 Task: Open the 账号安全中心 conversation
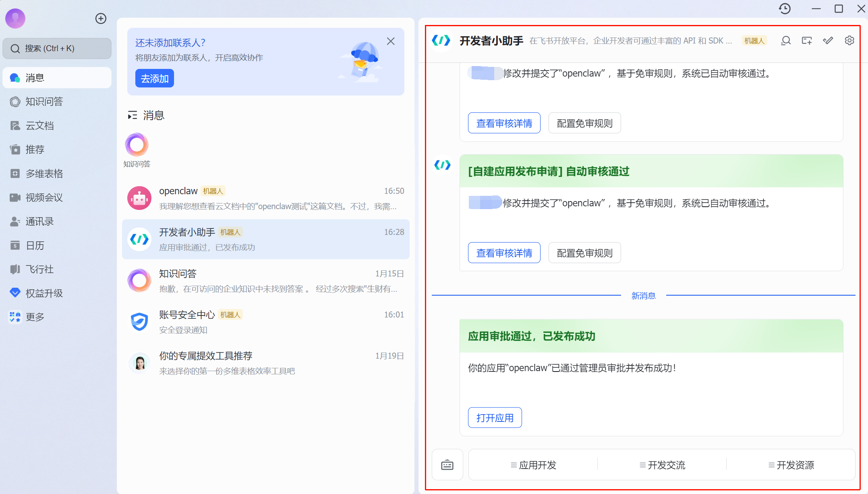pyautogui.click(x=266, y=322)
